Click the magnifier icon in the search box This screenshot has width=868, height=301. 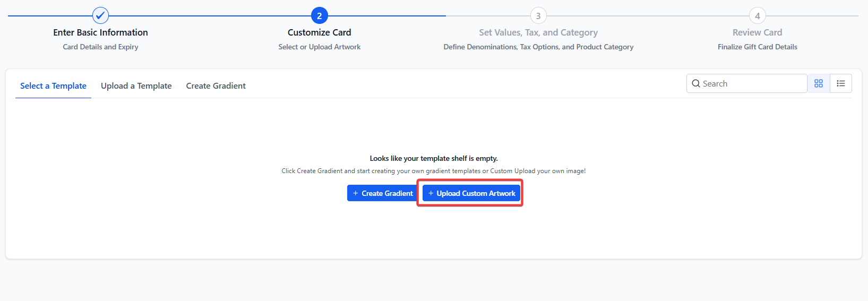click(696, 84)
